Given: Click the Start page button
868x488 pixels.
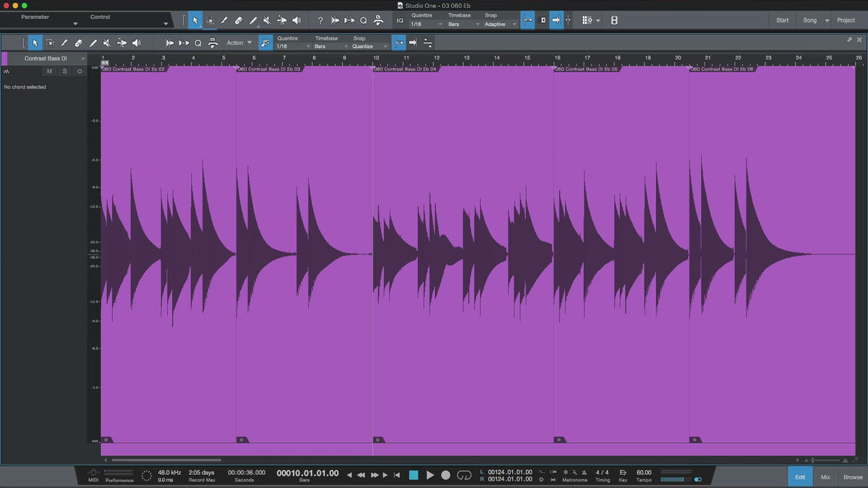Looking at the screenshot, I should pyautogui.click(x=782, y=20).
